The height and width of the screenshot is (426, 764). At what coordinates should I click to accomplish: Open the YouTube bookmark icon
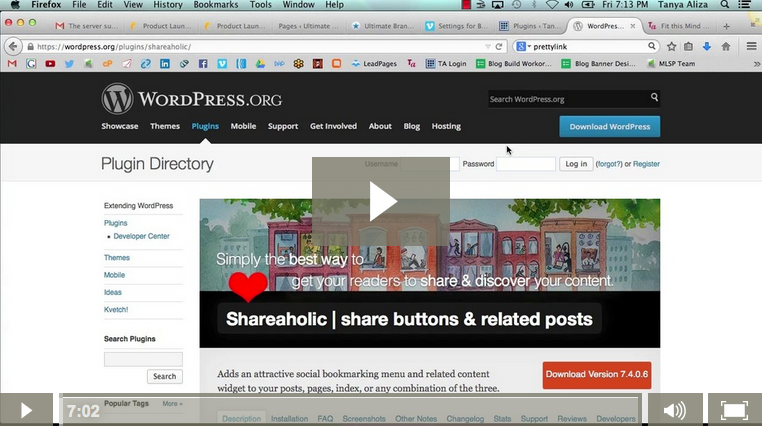50,63
